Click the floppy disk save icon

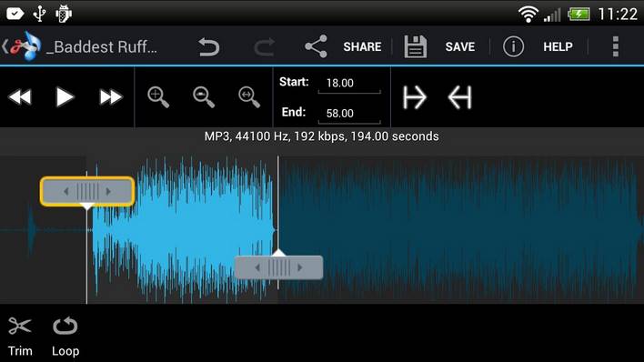pyautogui.click(x=415, y=46)
